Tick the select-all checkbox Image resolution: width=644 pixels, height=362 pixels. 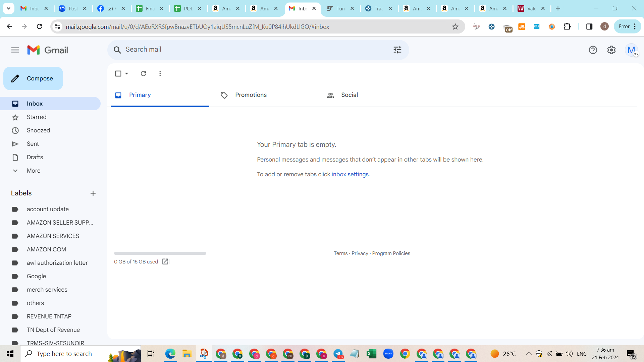click(118, 73)
